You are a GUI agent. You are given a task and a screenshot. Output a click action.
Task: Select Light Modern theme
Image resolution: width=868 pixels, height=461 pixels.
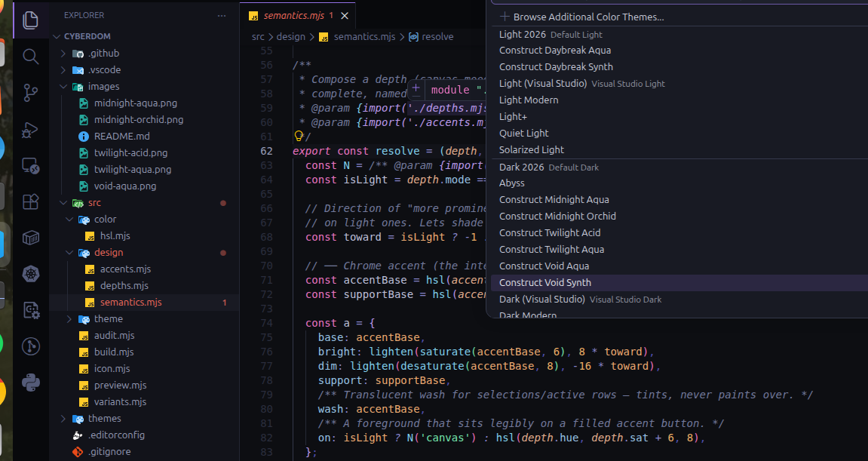679,100
